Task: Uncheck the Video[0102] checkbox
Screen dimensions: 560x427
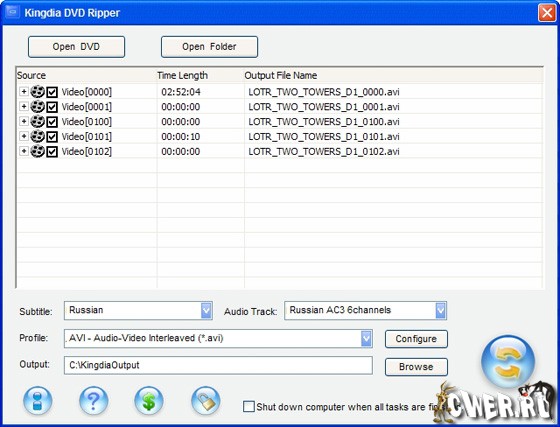Action: [x=52, y=152]
